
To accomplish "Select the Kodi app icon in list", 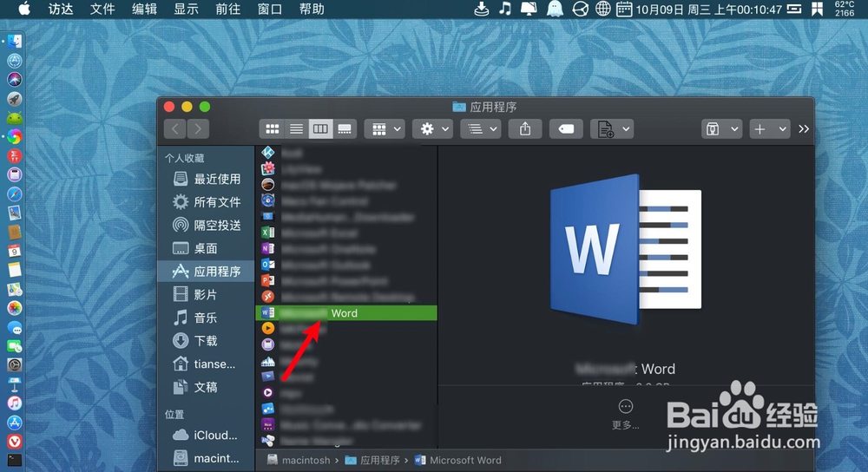I will point(268,152).
